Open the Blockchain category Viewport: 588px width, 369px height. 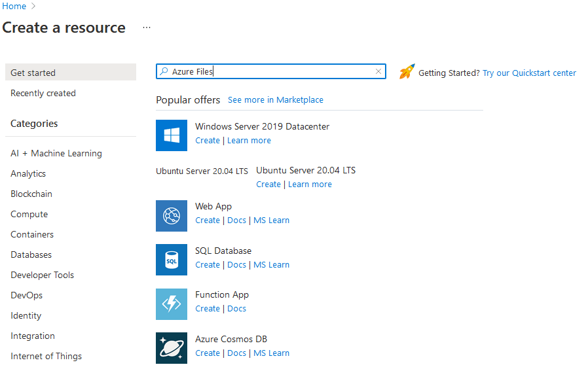pyautogui.click(x=31, y=194)
